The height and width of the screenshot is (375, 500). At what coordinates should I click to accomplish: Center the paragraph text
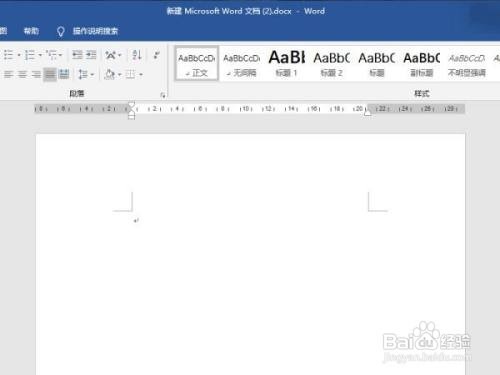coord(22,74)
